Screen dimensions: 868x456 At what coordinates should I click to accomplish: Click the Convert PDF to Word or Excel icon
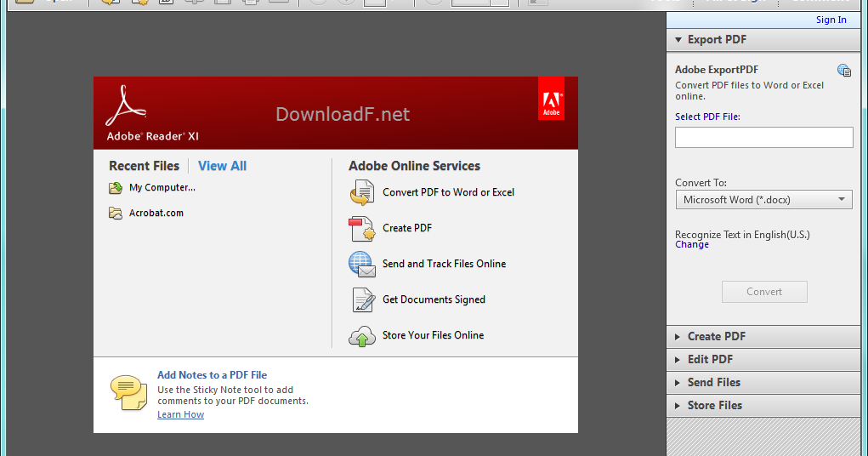click(x=362, y=193)
